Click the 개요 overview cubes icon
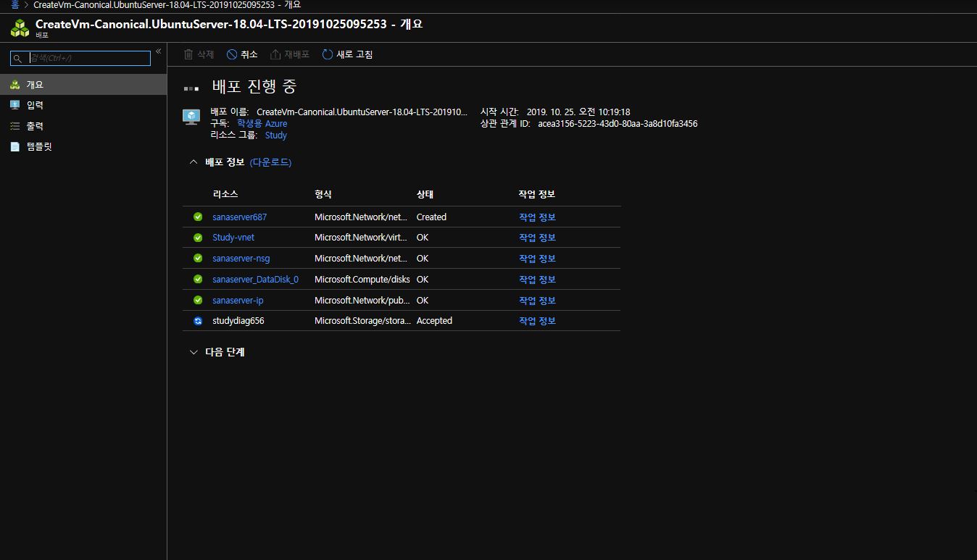This screenshot has height=560, width=977. [15, 85]
